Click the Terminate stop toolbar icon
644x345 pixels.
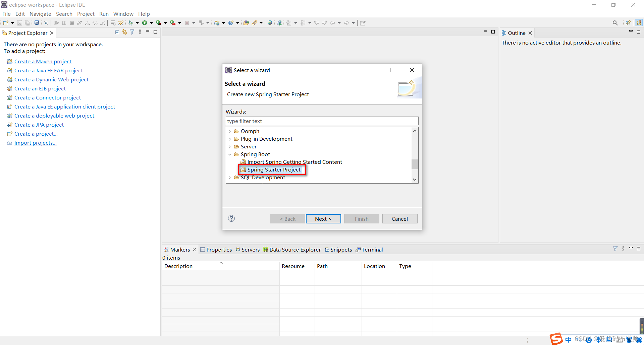click(72, 23)
